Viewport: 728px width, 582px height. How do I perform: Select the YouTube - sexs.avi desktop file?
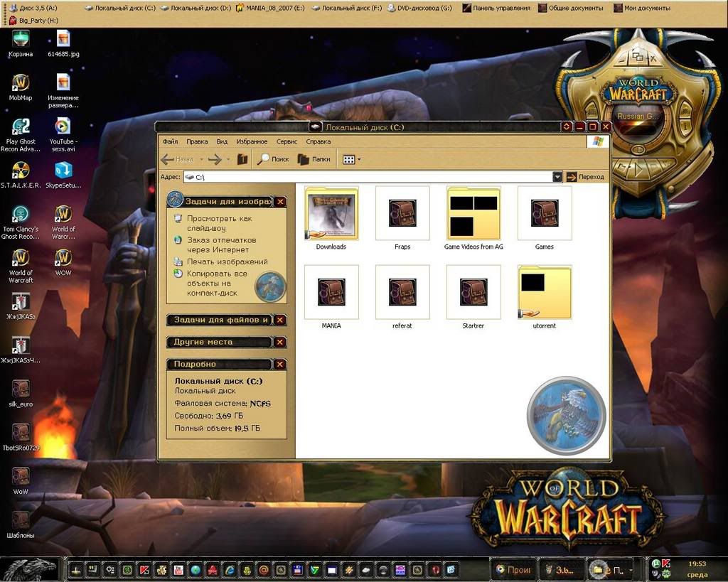(x=63, y=135)
